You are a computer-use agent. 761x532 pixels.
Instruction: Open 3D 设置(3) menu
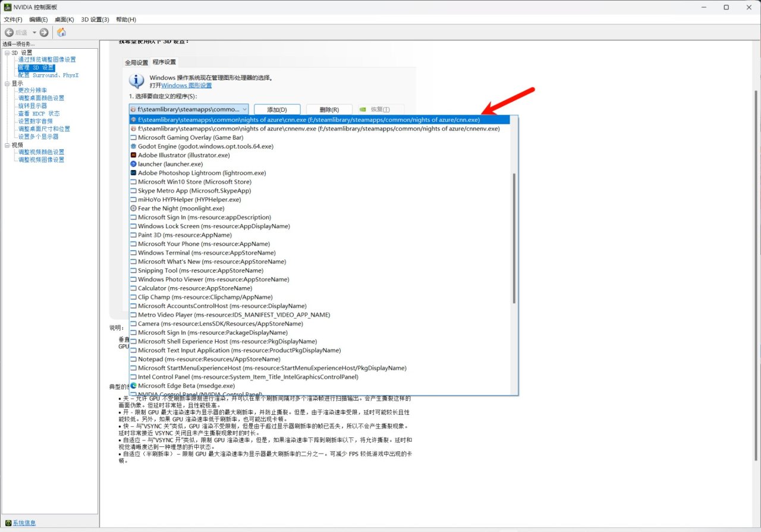(x=95, y=20)
